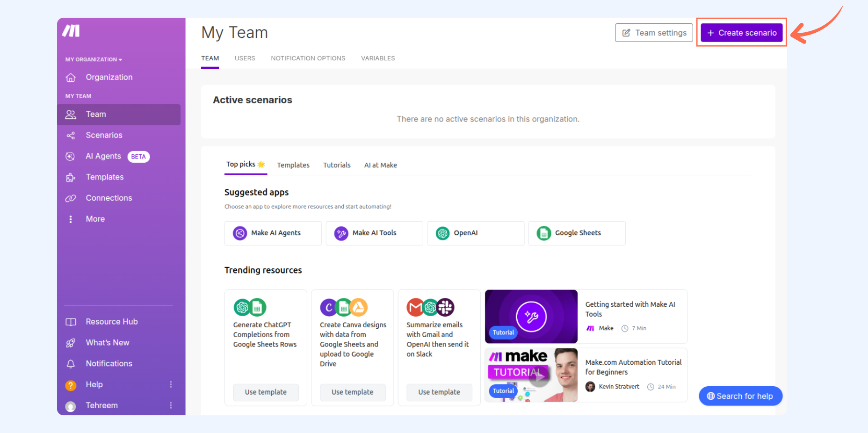Viewport: 868px width, 433px height.
Task: Click the Create scenario button
Action: (742, 33)
